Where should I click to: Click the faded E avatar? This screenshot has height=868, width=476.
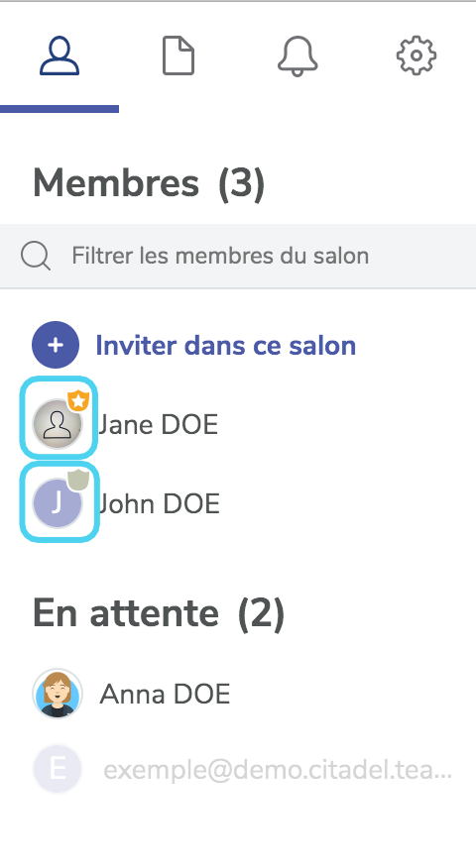58,769
